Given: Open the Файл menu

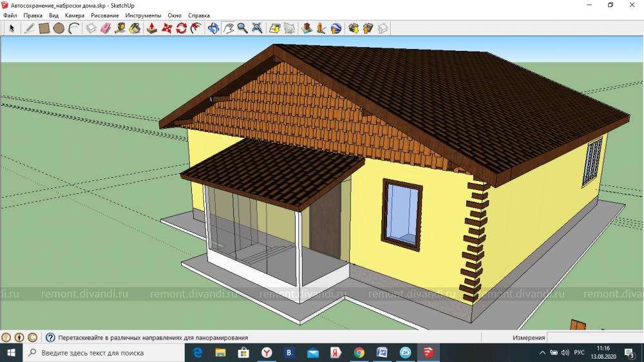Looking at the screenshot, I should point(10,15).
